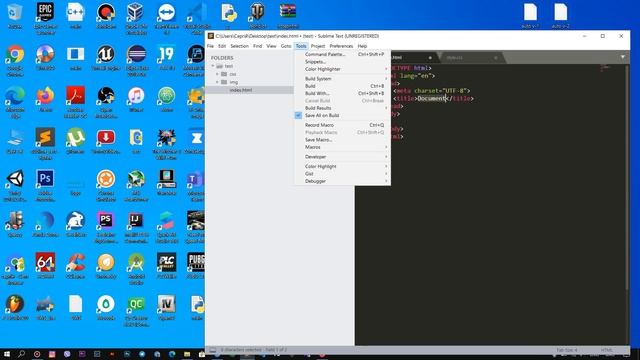The width and height of the screenshot is (640, 360).
Task: Expand the Build System submenu
Action: [x=342, y=79]
